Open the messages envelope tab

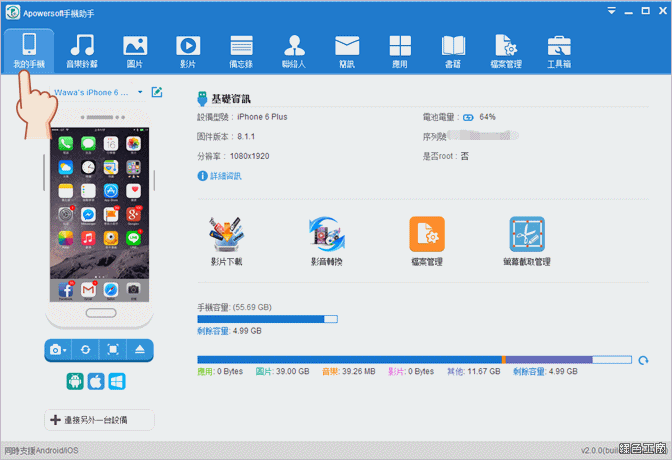347,51
